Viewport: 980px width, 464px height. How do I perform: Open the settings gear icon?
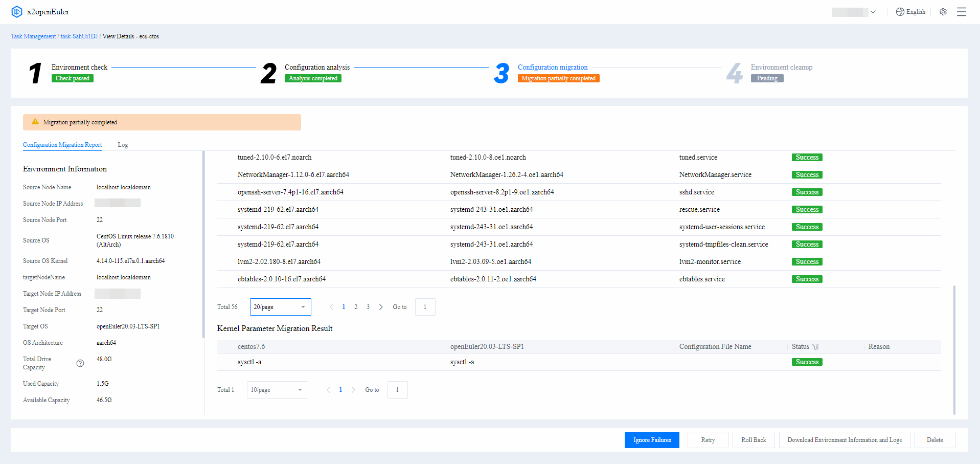(x=943, y=12)
